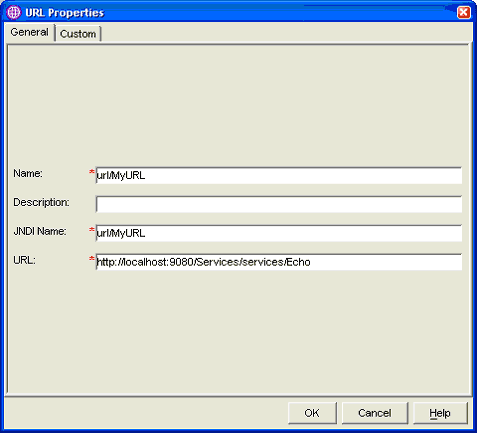477x433 pixels.
Task: Click into the empty Description field
Action: tap(279, 204)
